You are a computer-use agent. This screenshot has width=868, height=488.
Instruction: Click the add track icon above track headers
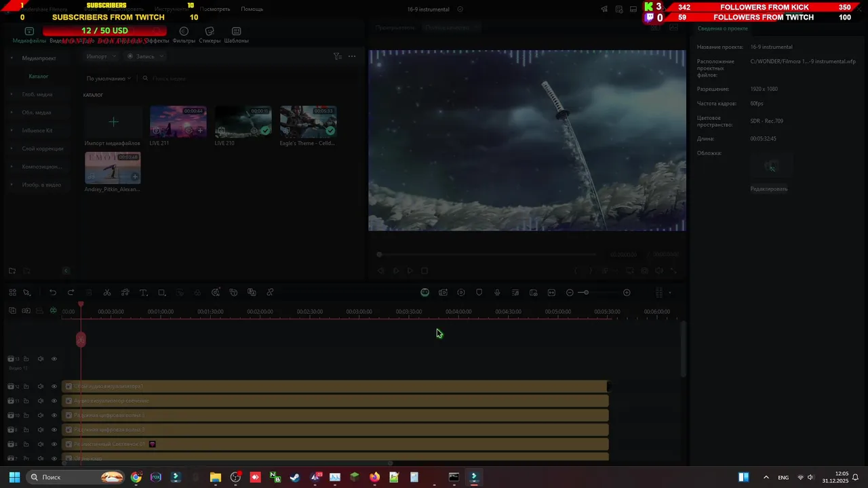pos(12,310)
